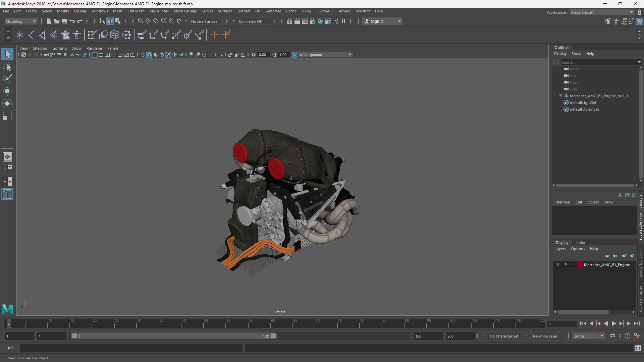Screen dimensions: 644x362
Task: Click the current frame field
Action: [561, 324]
